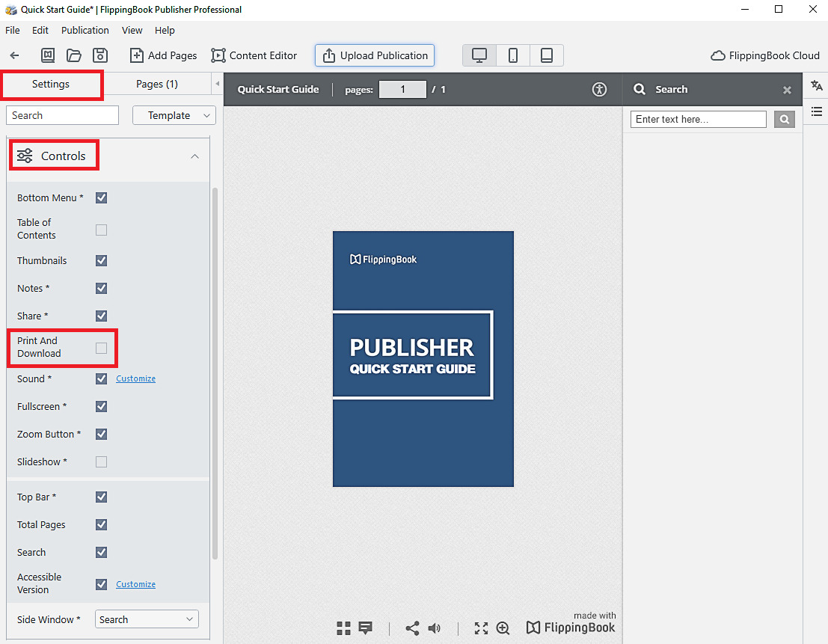Viewport: 828px width, 644px height.
Task: Enable the Slideshow checkbox
Action: (x=102, y=462)
